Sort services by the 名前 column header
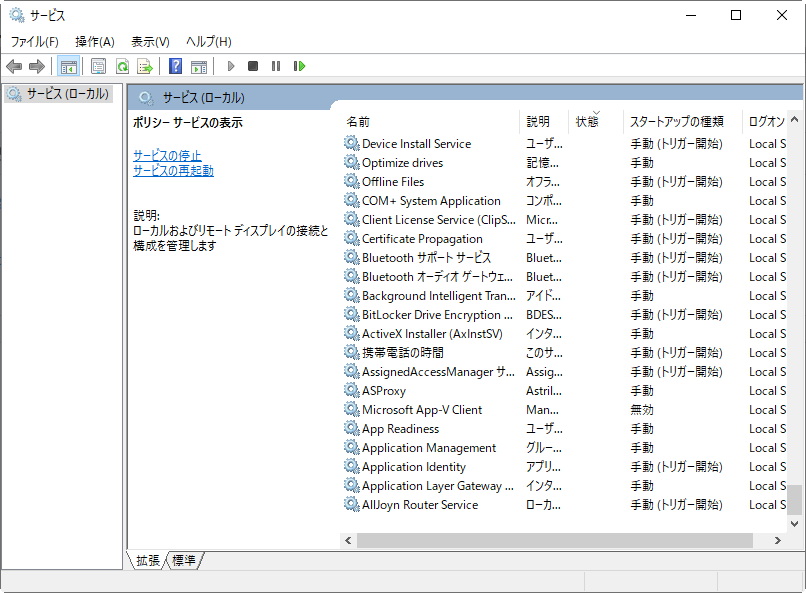 (x=358, y=121)
